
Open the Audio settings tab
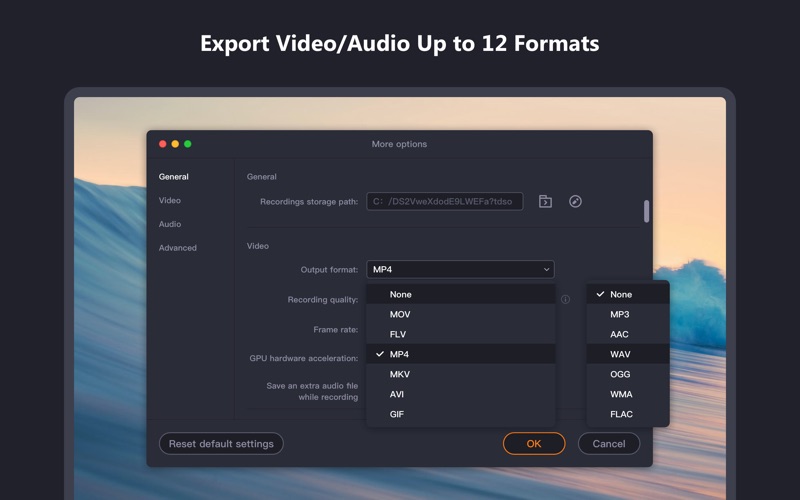pos(169,224)
